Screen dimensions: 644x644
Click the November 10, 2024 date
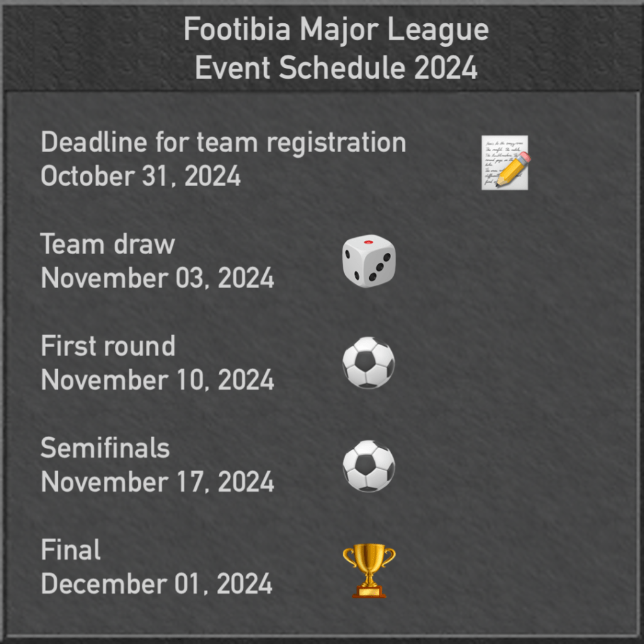click(157, 380)
